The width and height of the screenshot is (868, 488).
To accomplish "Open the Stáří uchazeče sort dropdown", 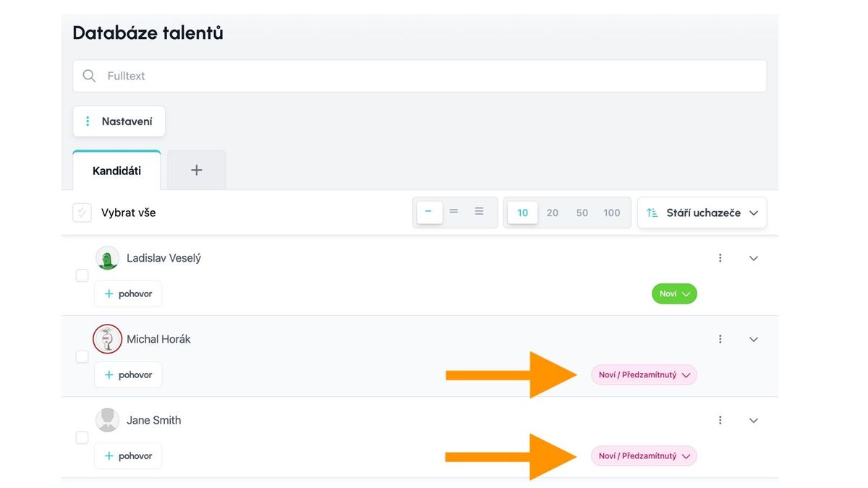I will 701,213.
